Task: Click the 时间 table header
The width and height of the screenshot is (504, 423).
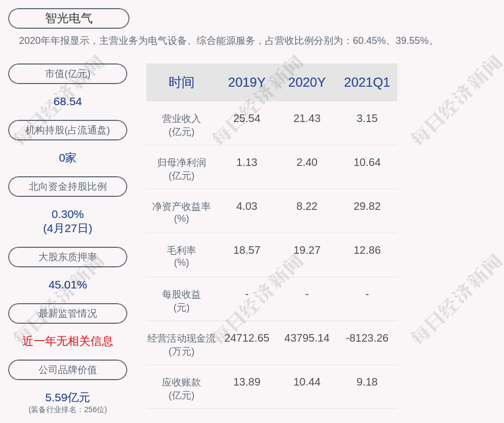Action: coord(182,82)
